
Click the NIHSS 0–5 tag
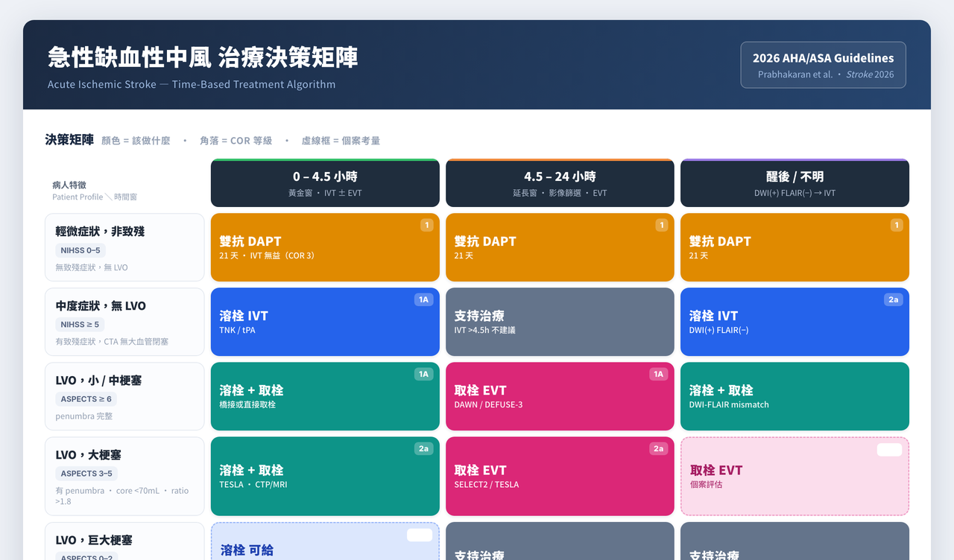(80, 250)
